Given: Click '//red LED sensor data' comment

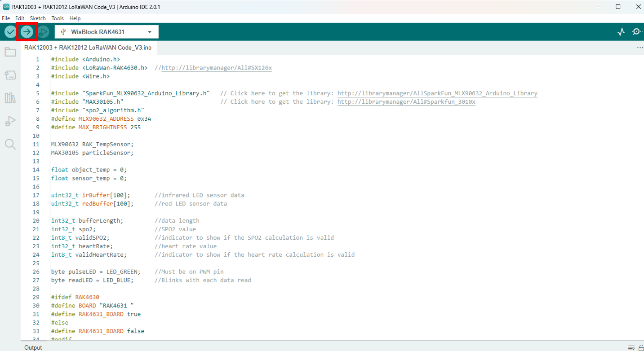Looking at the screenshot, I should coord(191,204).
